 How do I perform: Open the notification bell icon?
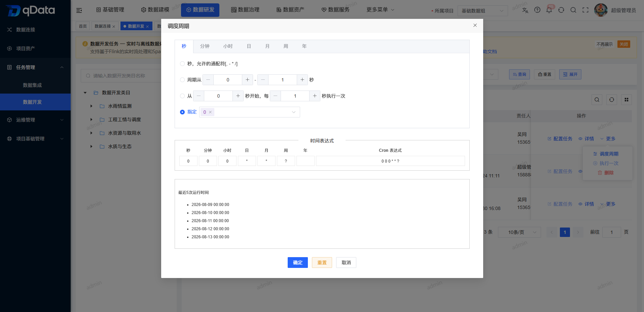click(x=549, y=10)
